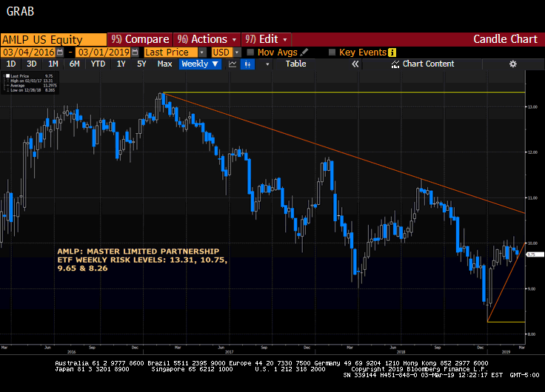
Task: Select the candle chart type icon
Action: [247, 64]
